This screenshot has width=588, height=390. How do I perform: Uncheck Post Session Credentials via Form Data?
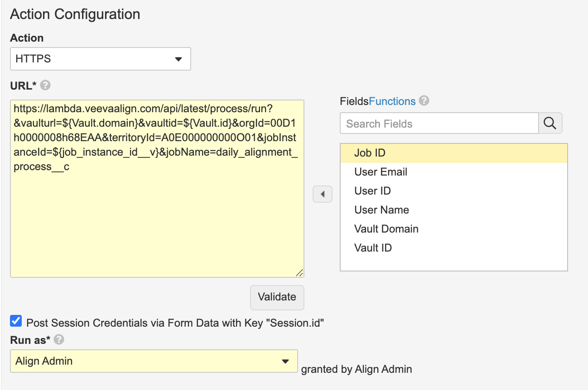coord(16,322)
